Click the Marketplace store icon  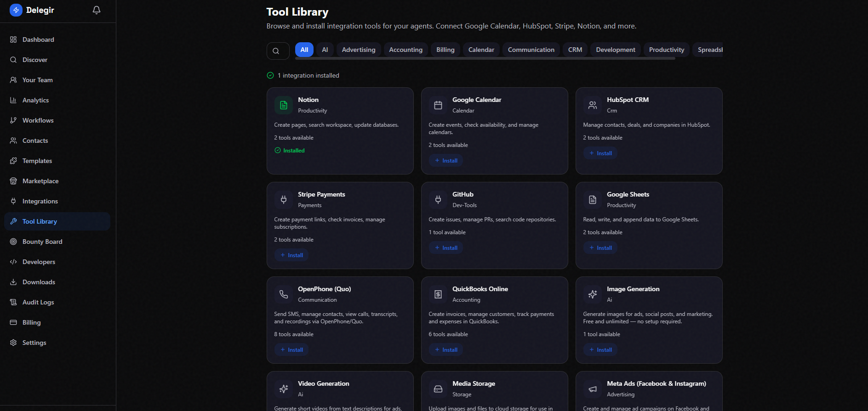(x=13, y=181)
